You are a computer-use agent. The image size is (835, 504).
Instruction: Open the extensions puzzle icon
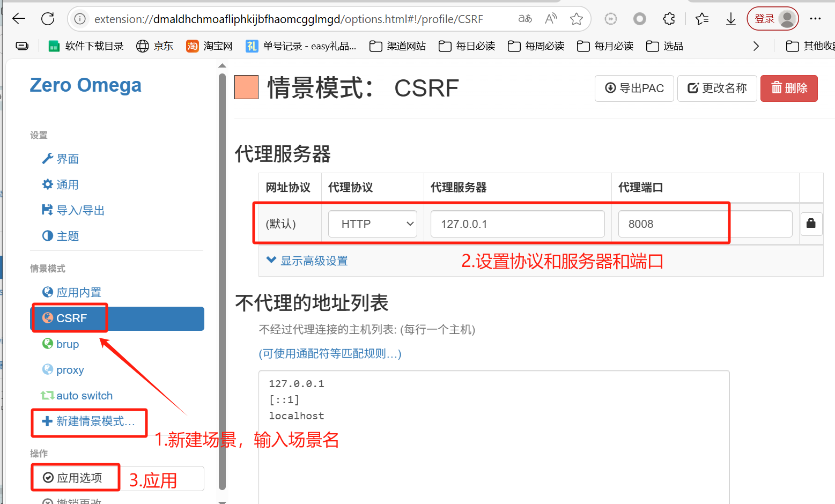pyautogui.click(x=669, y=19)
